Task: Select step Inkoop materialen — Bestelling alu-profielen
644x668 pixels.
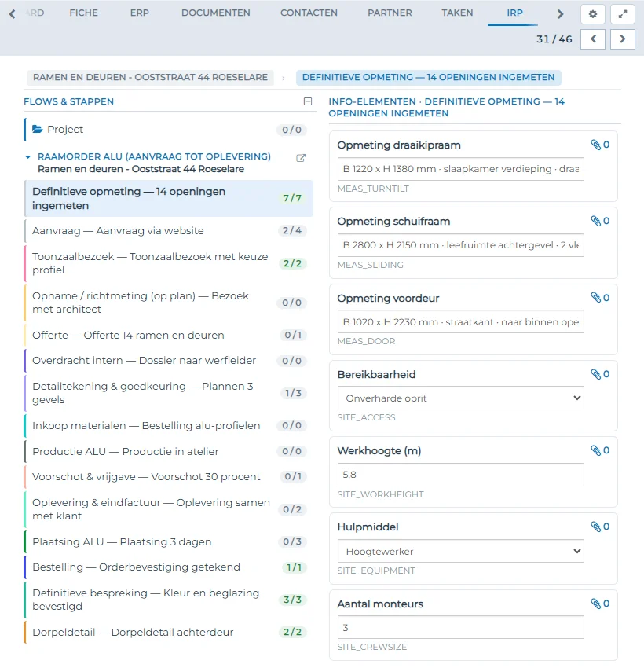Action: tap(168, 426)
